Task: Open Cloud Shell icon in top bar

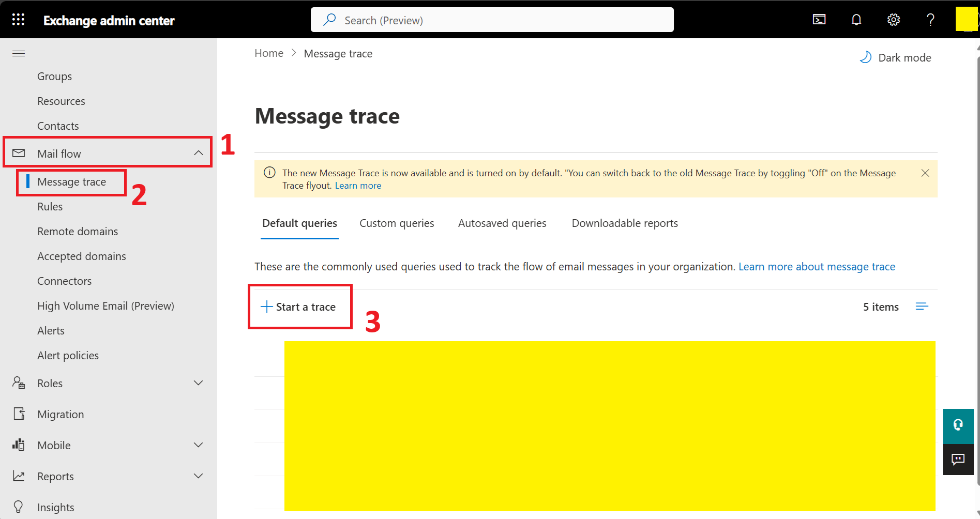Action: [819, 20]
